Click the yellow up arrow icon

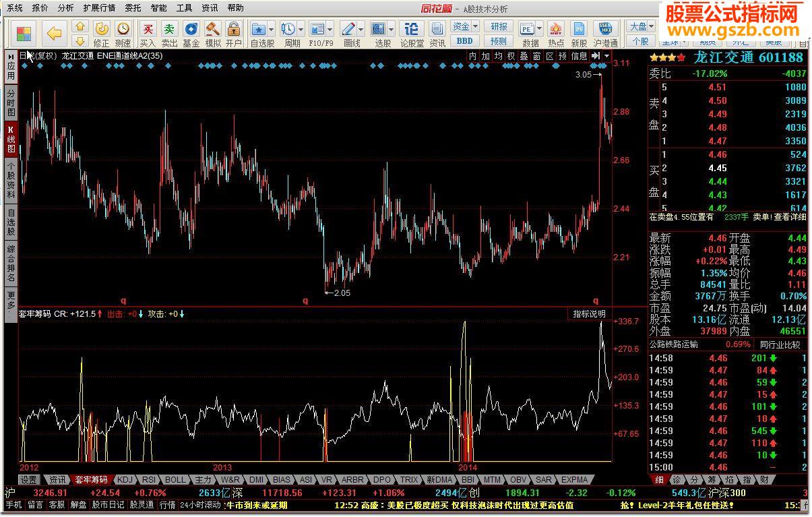coord(80,27)
